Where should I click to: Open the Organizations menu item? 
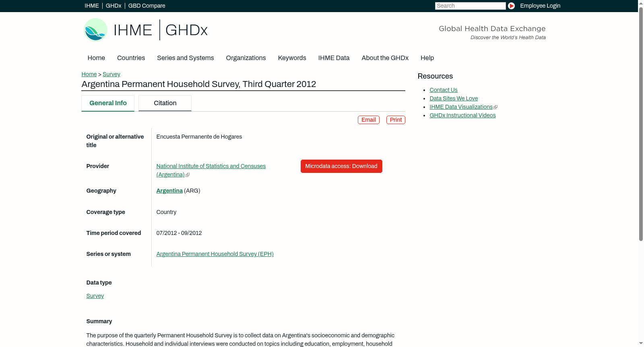(x=246, y=58)
